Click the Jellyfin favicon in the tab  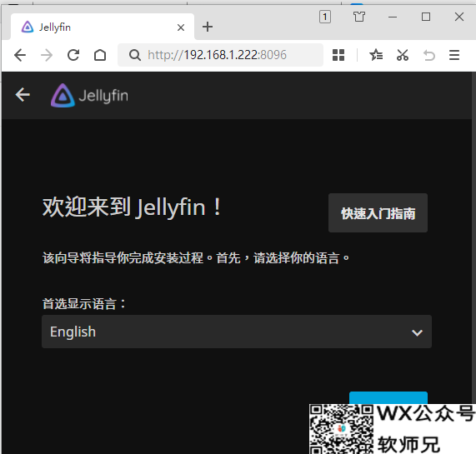(x=28, y=27)
